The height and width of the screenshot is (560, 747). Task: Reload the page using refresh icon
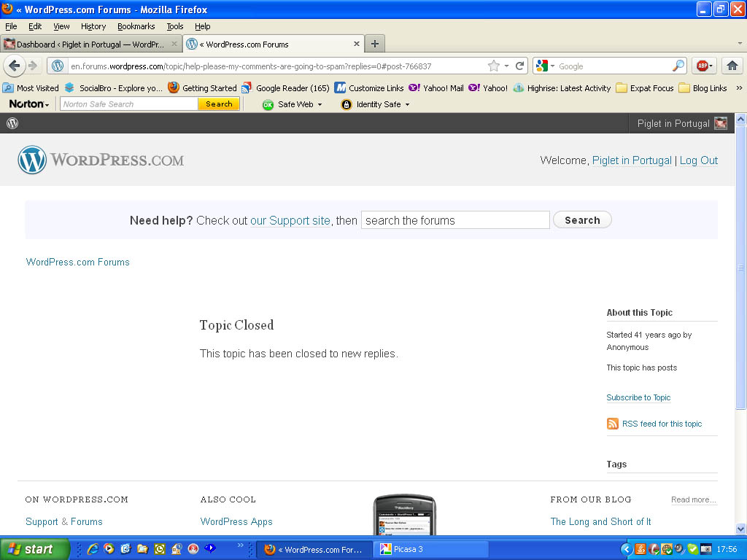click(520, 66)
